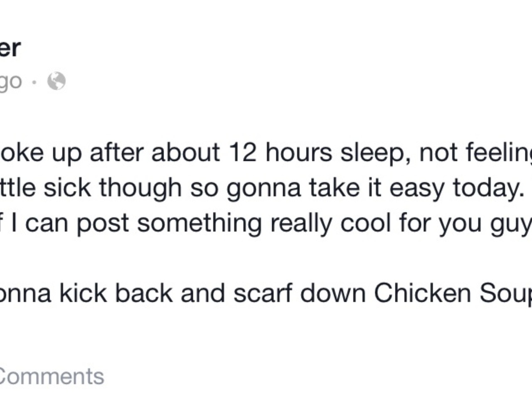Open the Comments link below the post

click(52, 377)
